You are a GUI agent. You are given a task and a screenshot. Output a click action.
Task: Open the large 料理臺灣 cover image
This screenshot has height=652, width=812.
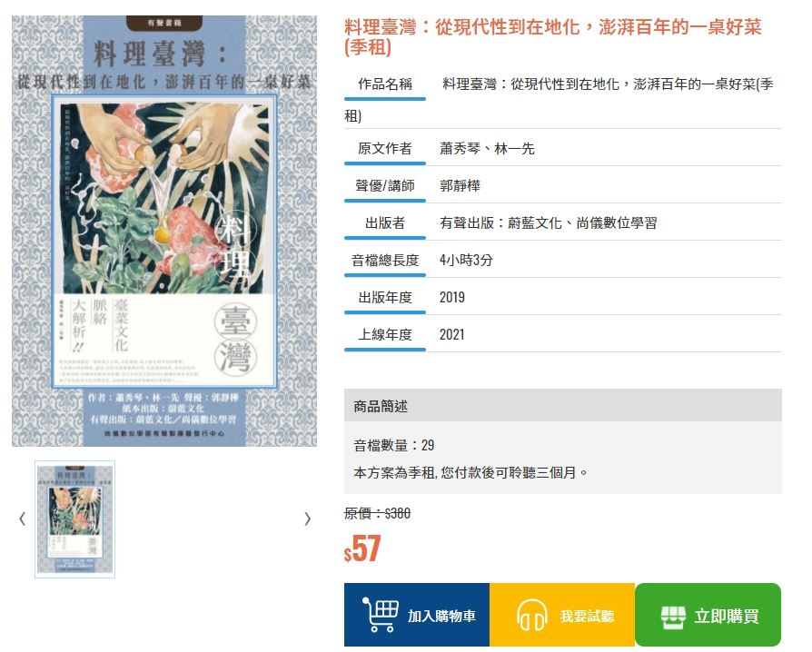pyautogui.click(x=164, y=231)
